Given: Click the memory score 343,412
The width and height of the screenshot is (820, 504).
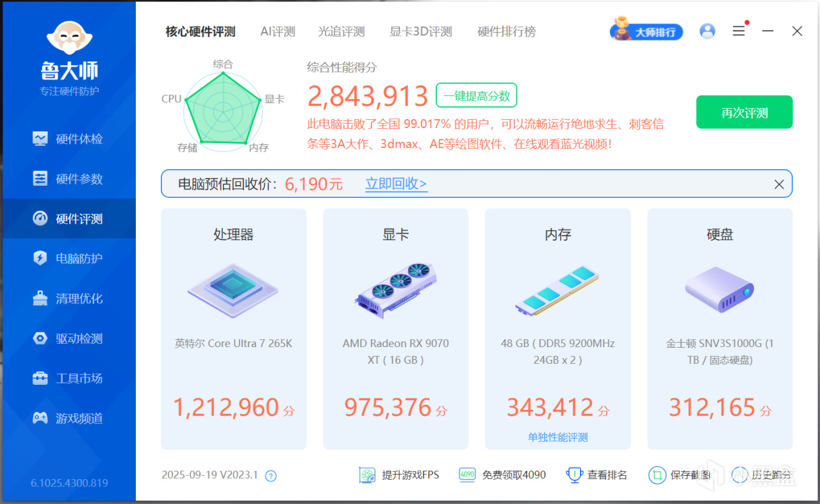Looking at the screenshot, I should (550, 407).
